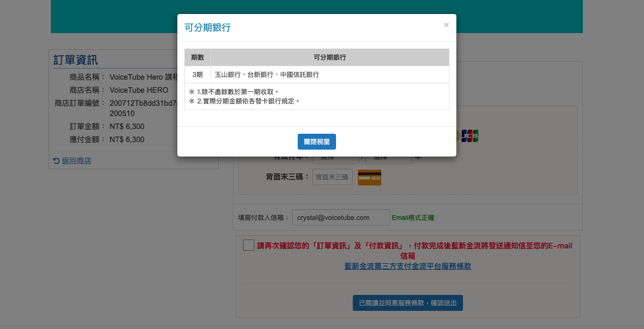
Task: Click the CVV card illustration icon
Action: [x=369, y=178]
